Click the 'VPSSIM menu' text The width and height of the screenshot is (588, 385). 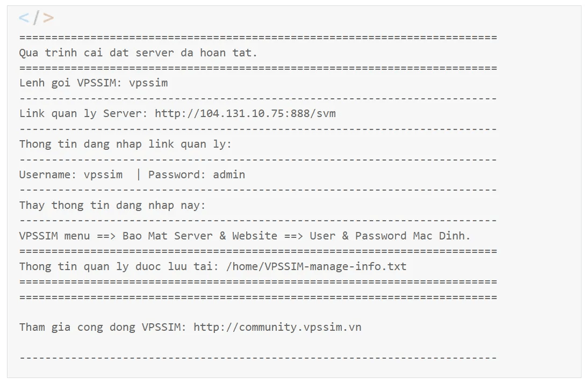[54, 236]
